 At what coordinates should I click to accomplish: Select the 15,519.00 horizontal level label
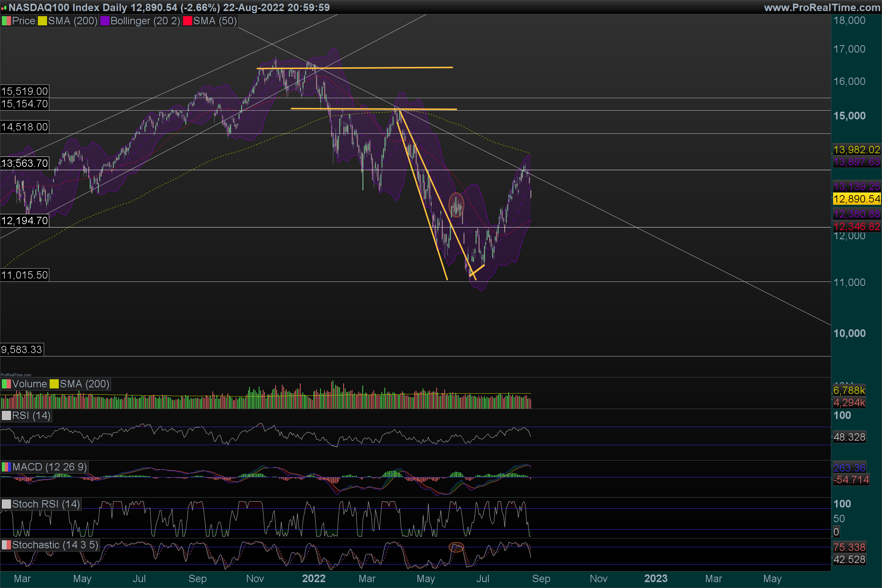24,91
